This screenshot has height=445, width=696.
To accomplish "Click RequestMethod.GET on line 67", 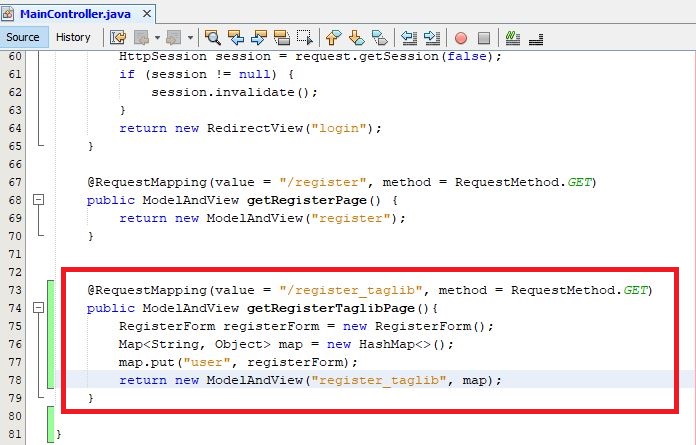I will [x=524, y=182].
